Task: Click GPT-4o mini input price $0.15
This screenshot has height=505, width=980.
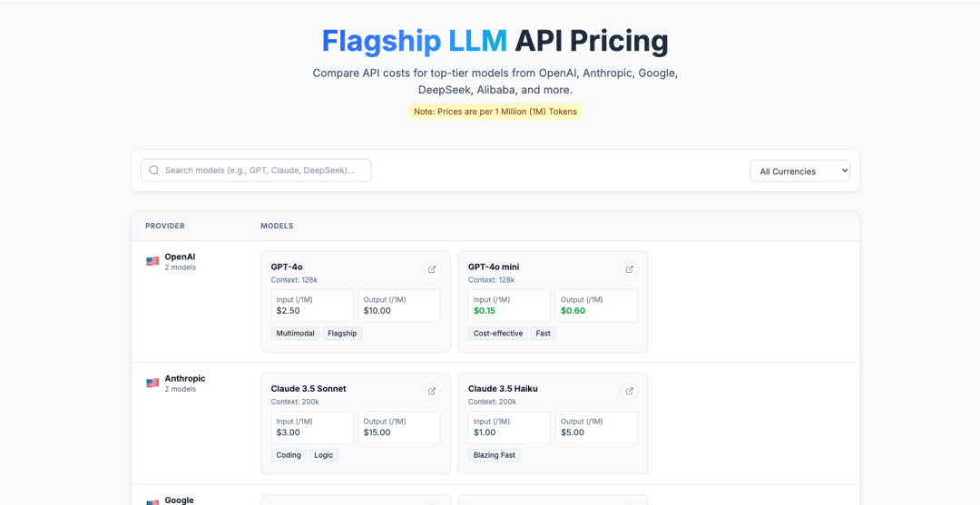Action: (485, 310)
